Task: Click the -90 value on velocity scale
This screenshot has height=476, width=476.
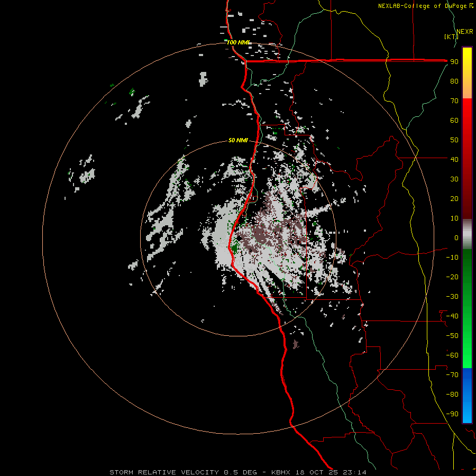Action: tap(452, 414)
